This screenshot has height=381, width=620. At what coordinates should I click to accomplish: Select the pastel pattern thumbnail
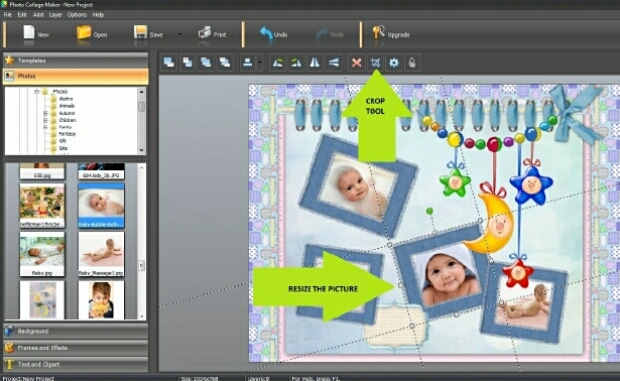[x=42, y=300]
